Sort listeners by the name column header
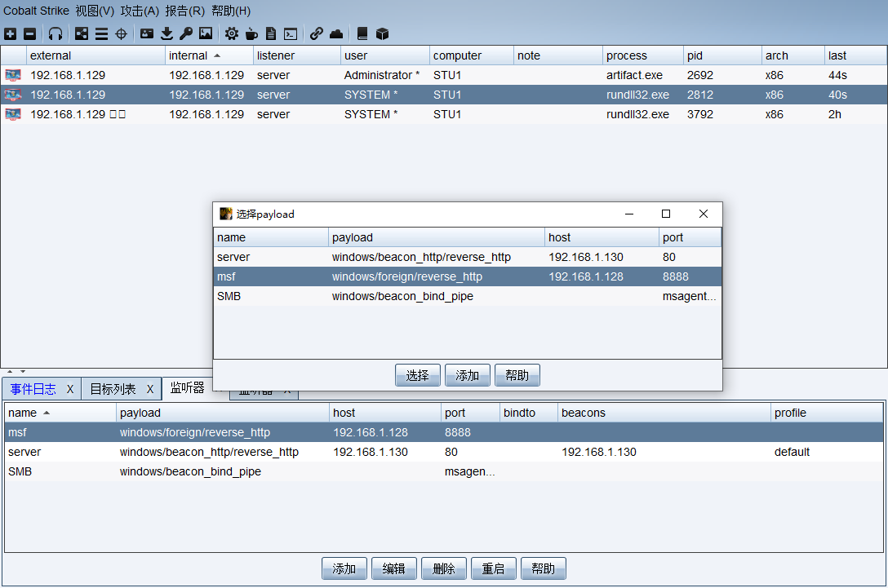Image resolution: width=888 pixels, height=588 pixels. [60, 413]
